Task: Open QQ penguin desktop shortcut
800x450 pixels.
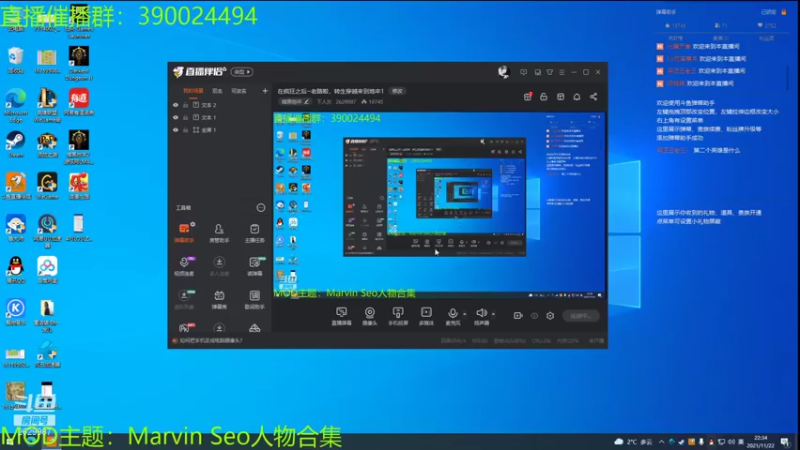Action: point(16,270)
